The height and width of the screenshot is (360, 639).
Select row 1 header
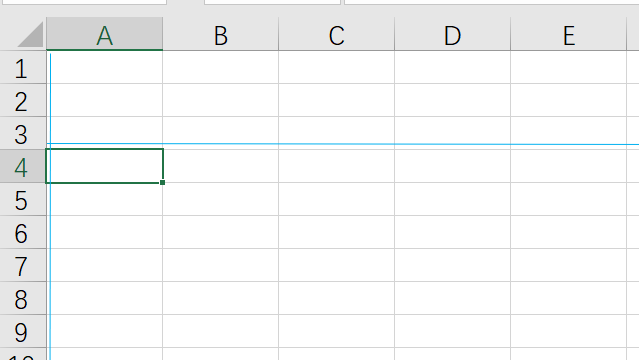coord(23,68)
